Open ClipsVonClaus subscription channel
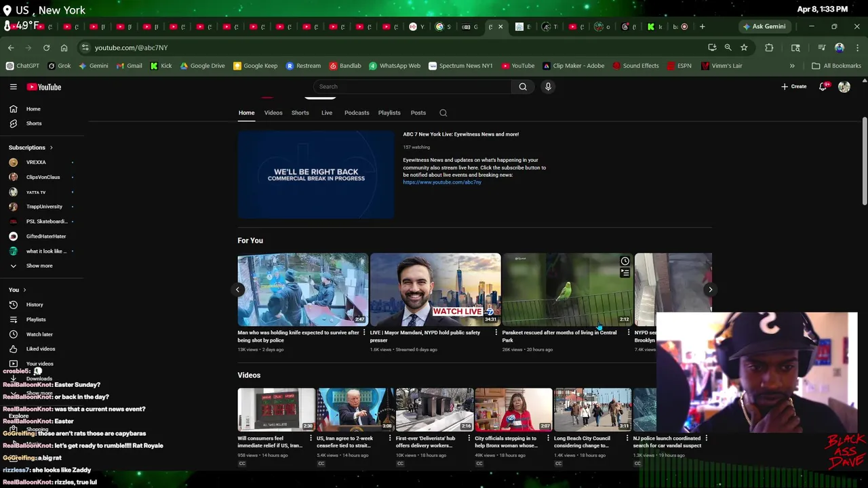868x488 pixels. pyautogui.click(x=42, y=177)
